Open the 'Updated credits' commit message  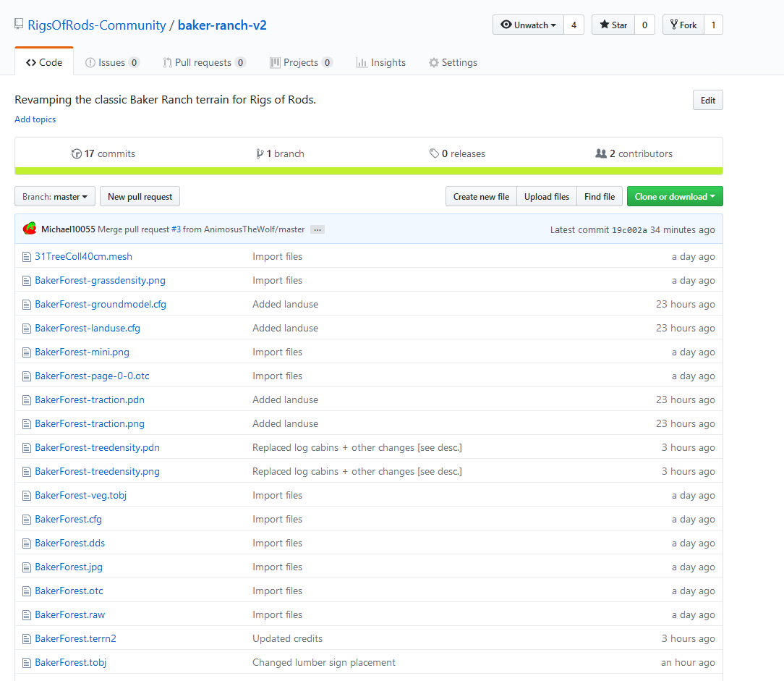tap(288, 638)
